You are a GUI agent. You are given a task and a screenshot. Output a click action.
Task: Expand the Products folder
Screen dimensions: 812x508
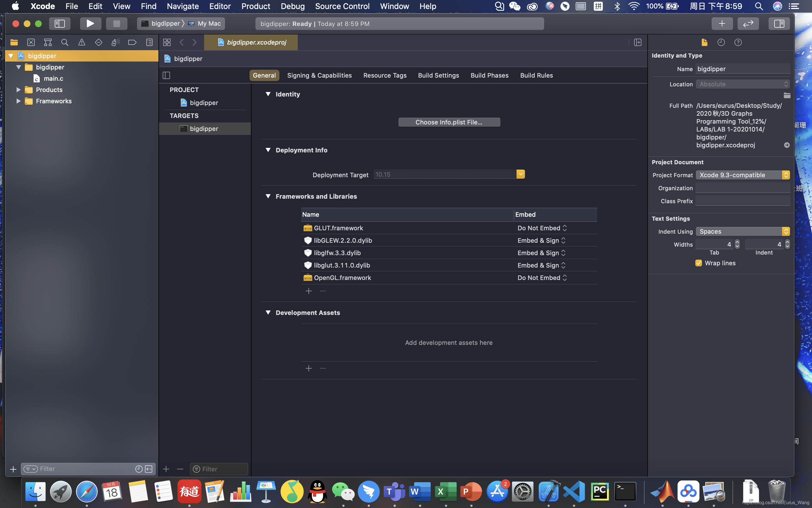(x=19, y=90)
